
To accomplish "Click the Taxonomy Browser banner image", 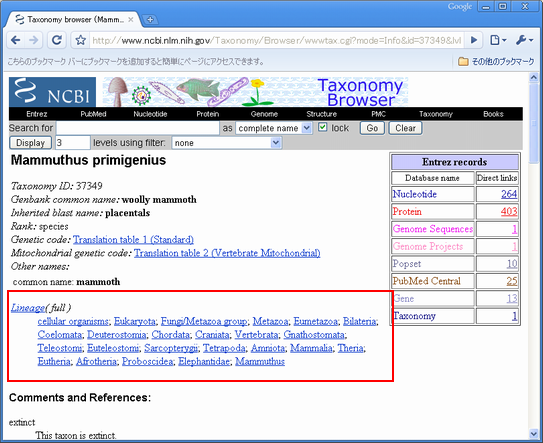I will (255, 92).
